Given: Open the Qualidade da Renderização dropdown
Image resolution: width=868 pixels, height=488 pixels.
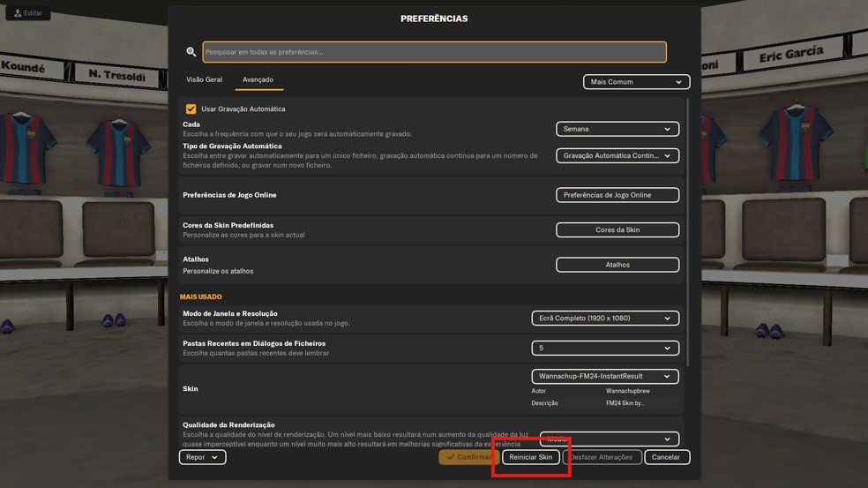Looking at the screenshot, I should click(x=609, y=439).
